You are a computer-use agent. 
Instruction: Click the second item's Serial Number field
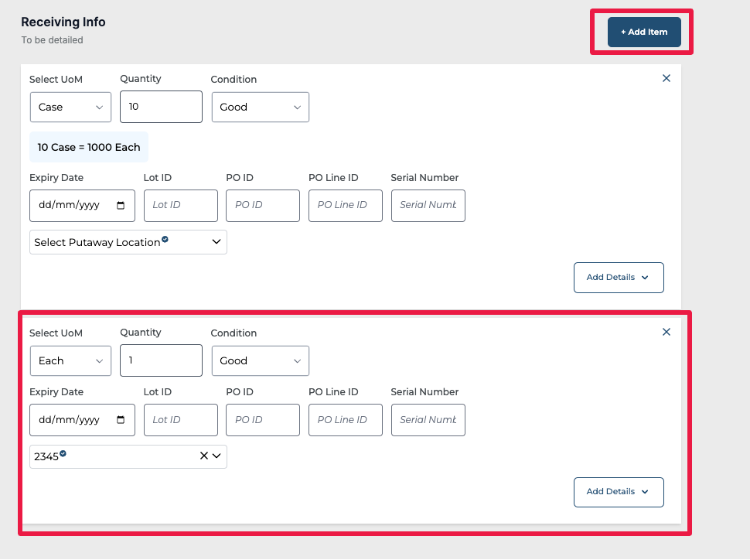428,420
